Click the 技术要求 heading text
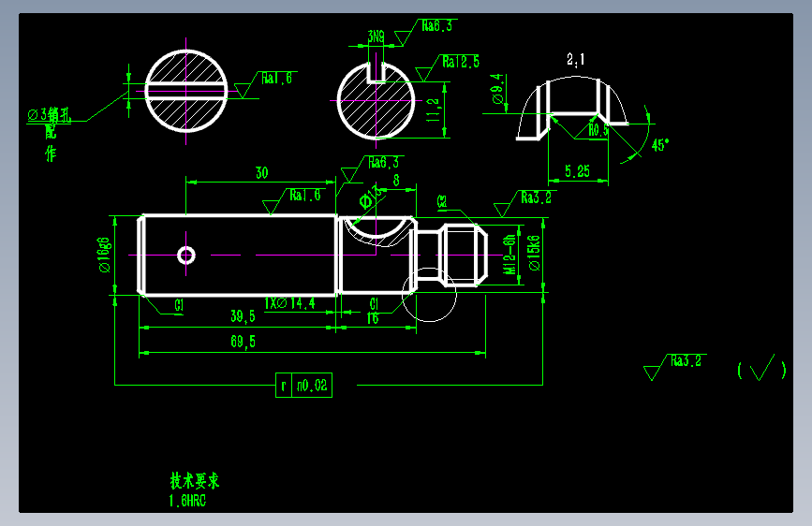Screen dimensions: 812x526 pyautogui.click(x=195, y=481)
